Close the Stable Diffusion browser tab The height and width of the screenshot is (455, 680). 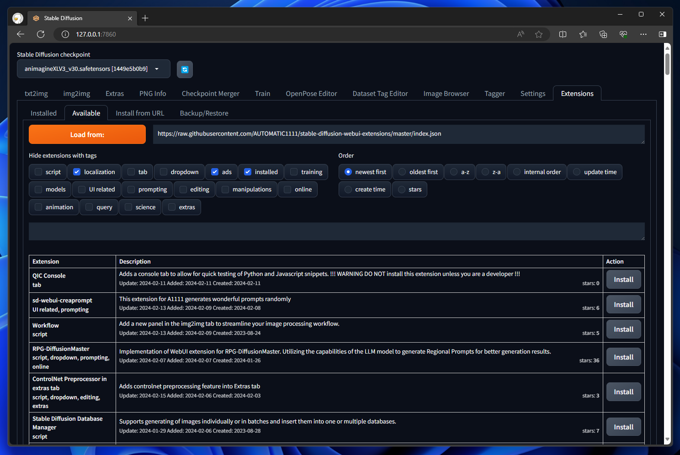130,18
